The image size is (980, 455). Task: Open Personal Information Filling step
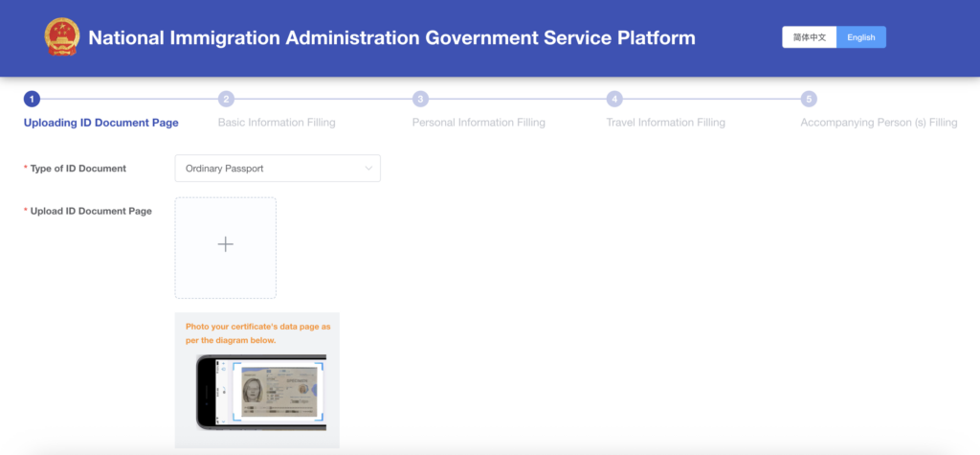coord(479,123)
